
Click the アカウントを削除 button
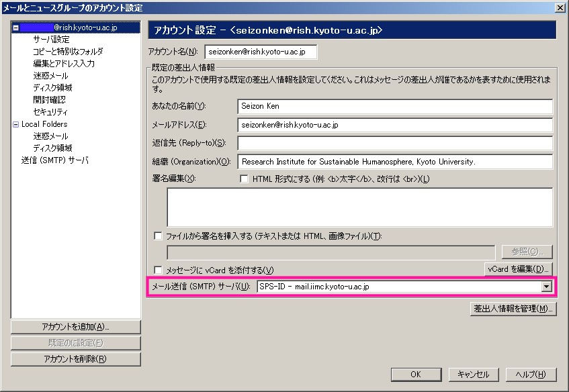click(x=75, y=359)
